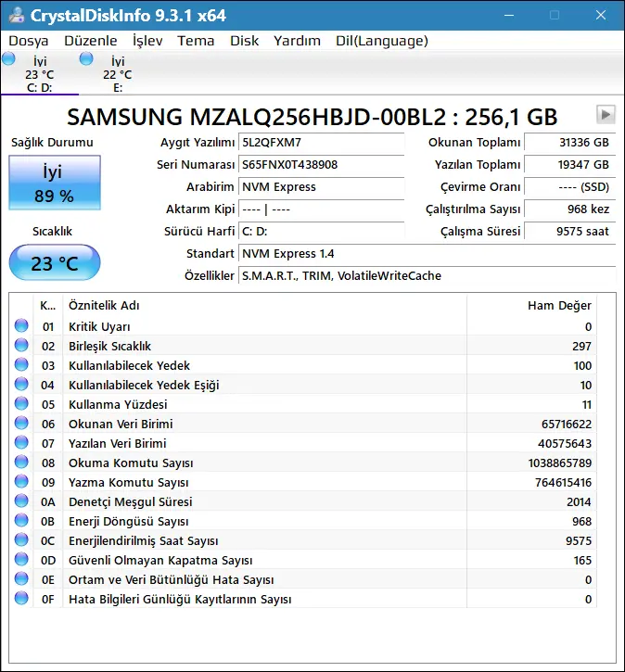The image size is (625, 672).
Task: Click the Aygıt Yazılımı field 5L2QFXM7
Action: 321,143
